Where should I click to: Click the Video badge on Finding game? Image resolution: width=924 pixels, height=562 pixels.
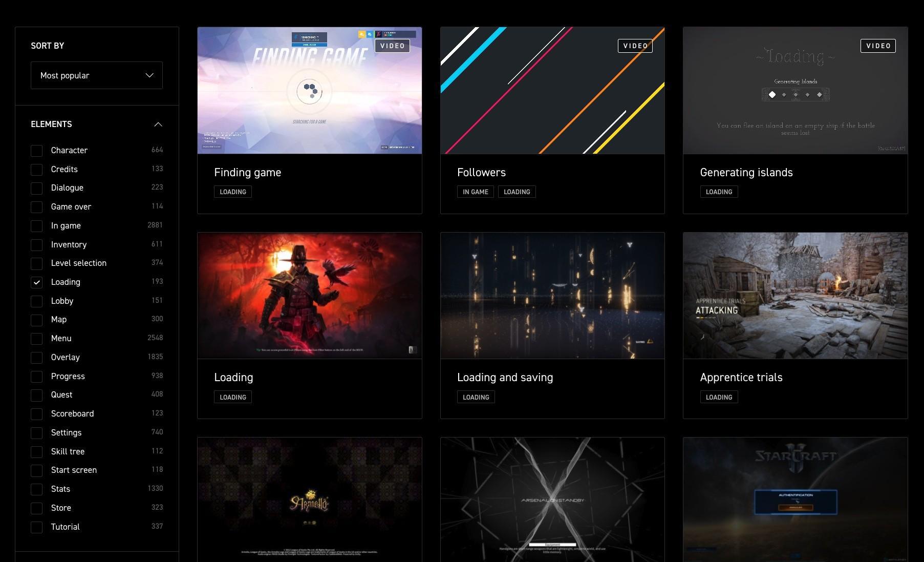pos(393,46)
